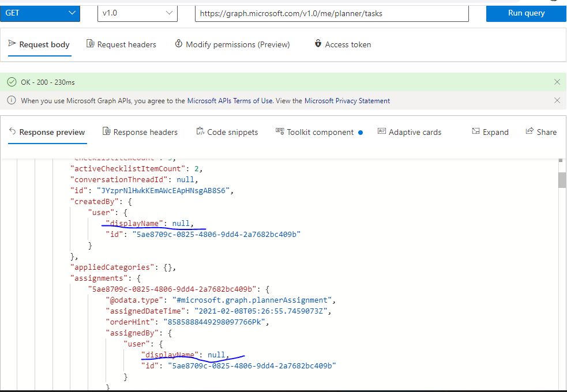The width and height of the screenshot is (567, 392).
Task: Click the Access token lock icon
Action: click(318, 43)
